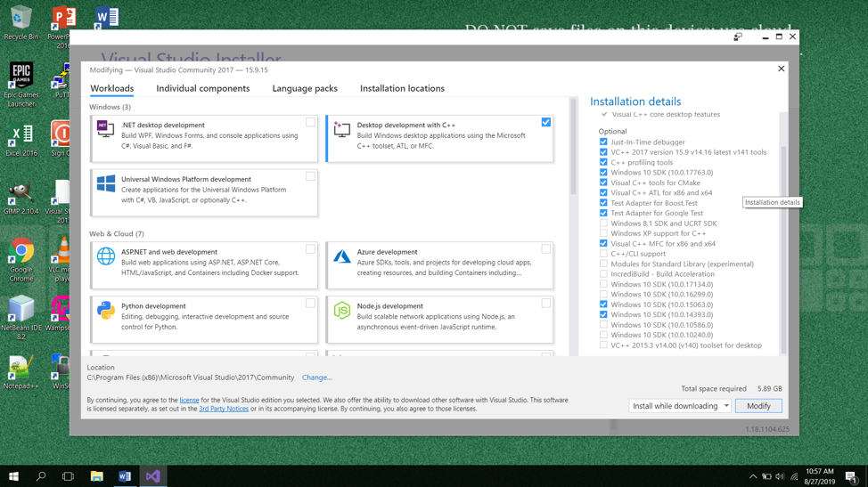Click the taskbar clock showing 10:57 AM
The image size is (868, 487).
[x=819, y=476]
